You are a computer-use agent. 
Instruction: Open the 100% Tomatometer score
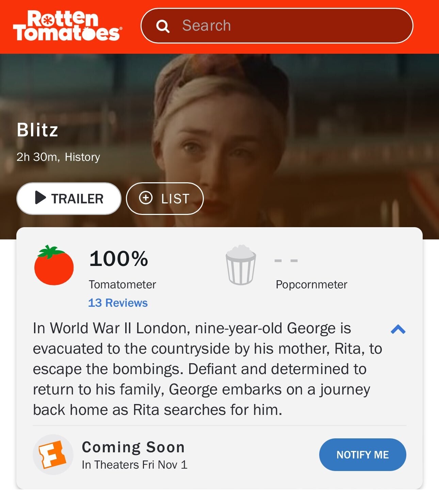[118, 258]
